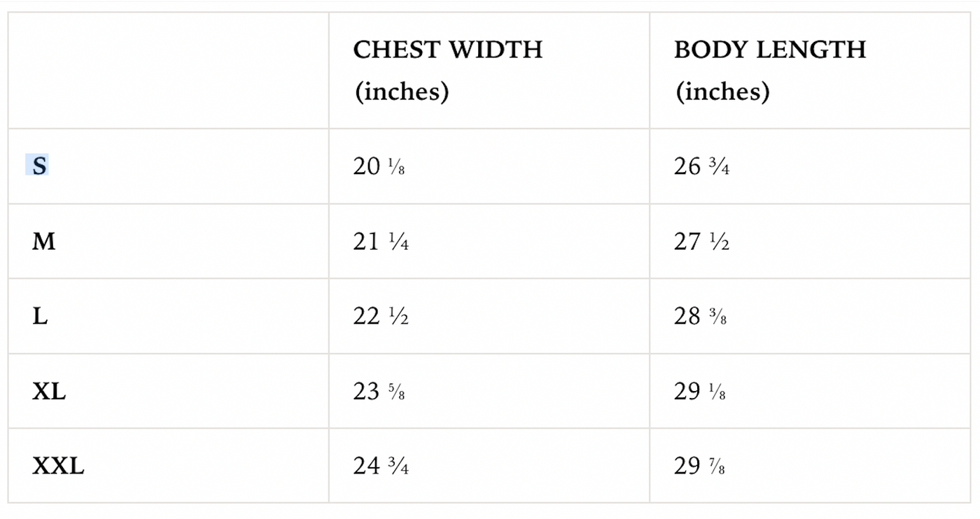Click the L size row label
This screenshot has width=980, height=519.
coord(40,317)
